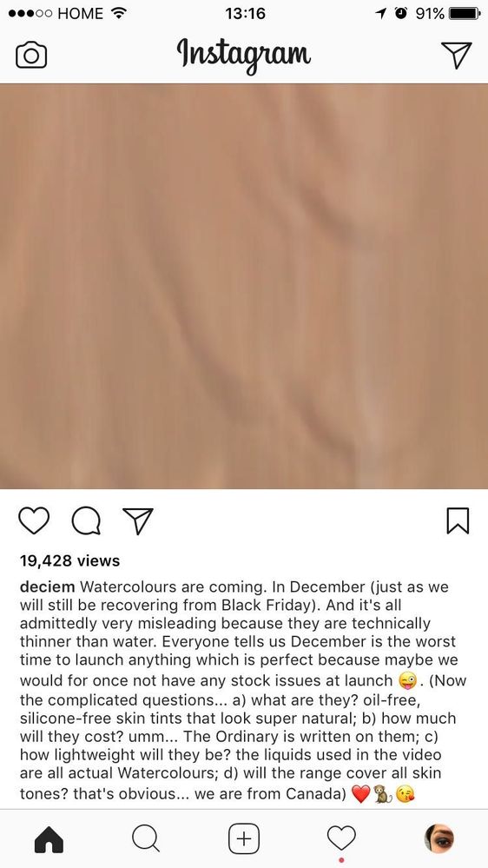
Task: Open comments with the speech bubble icon
Action: click(x=86, y=521)
